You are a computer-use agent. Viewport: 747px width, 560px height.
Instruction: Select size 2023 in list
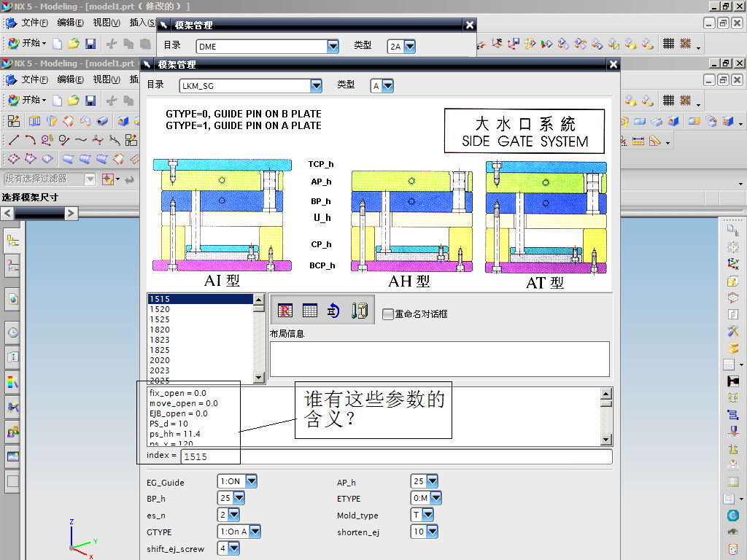200,370
